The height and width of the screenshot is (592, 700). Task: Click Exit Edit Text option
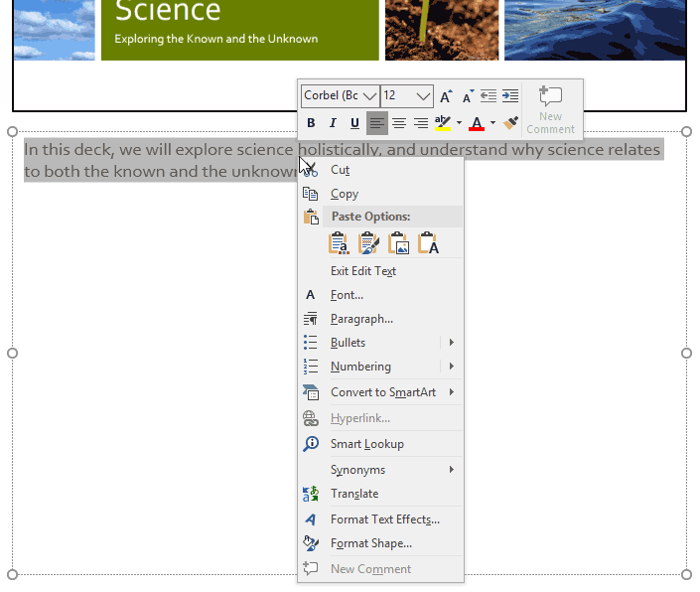click(362, 271)
